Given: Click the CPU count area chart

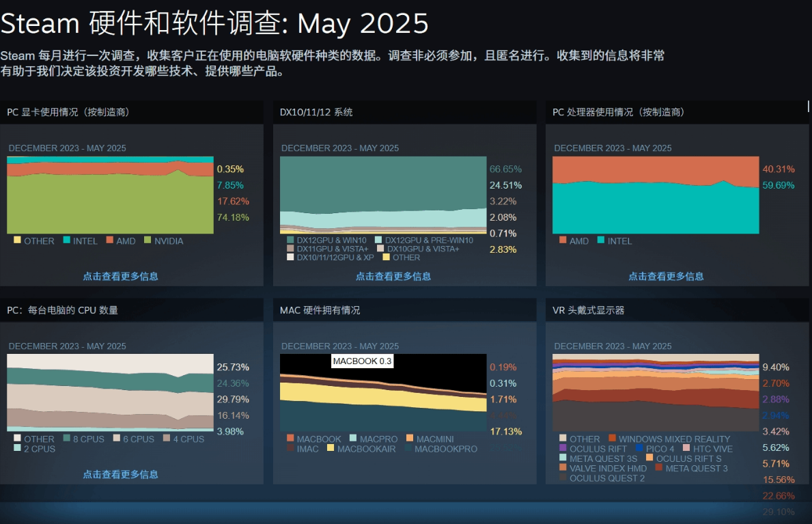Looking at the screenshot, I should [111, 393].
